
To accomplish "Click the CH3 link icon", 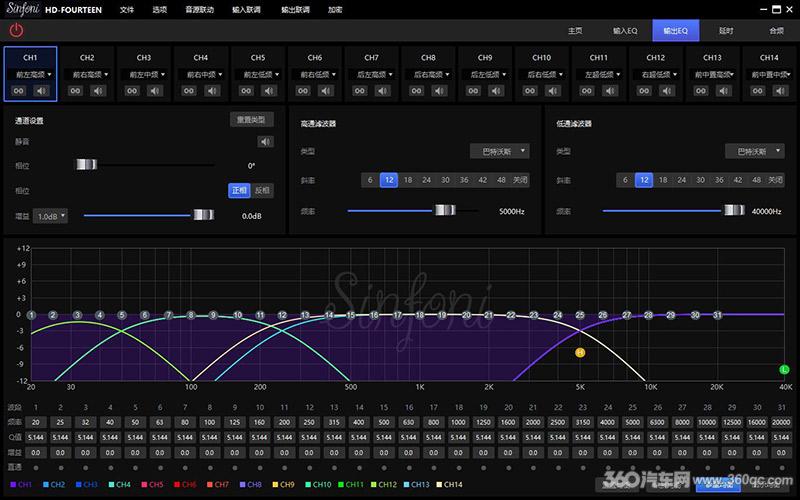I will click(132, 91).
